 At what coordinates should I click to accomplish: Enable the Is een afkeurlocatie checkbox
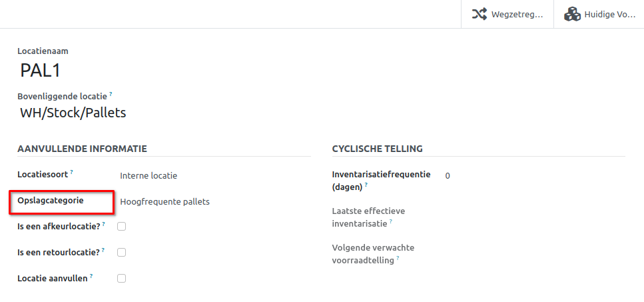click(x=121, y=227)
